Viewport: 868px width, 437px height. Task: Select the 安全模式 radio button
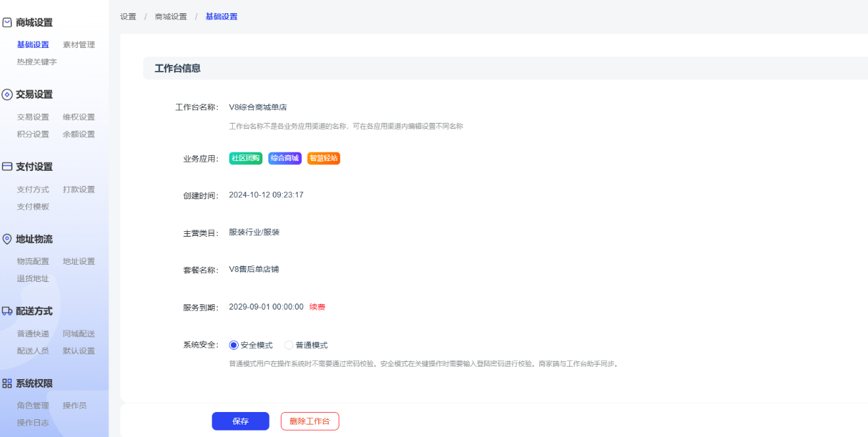coord(233,345)
